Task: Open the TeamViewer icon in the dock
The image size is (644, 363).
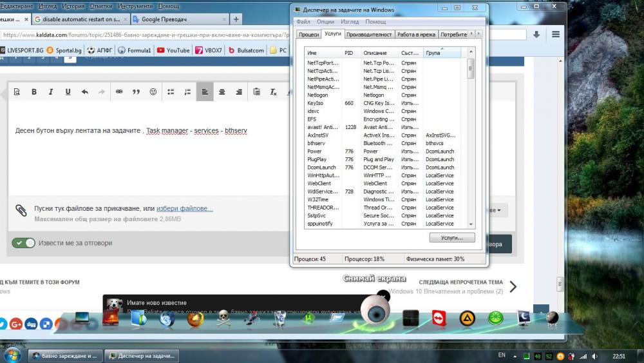Action: tap(439, 319)
